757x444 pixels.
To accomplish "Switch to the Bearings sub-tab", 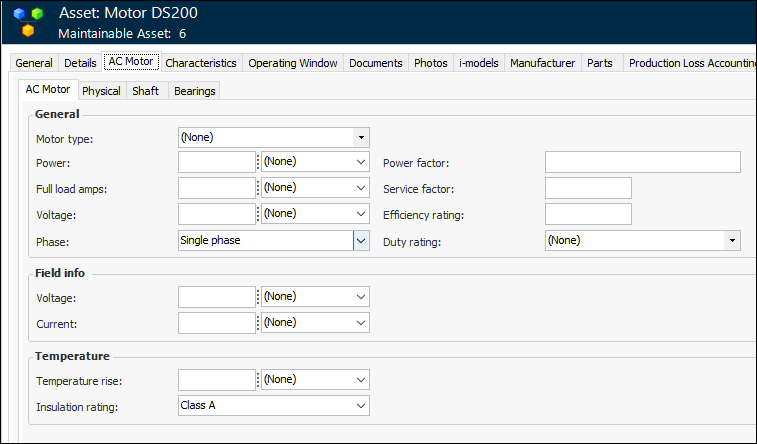I will click(x=194, y=91).
